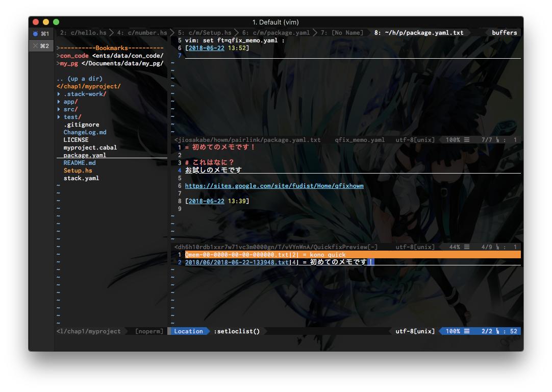Open the con_code bookmark
This screenshot has height=392, width=552.
74,56
